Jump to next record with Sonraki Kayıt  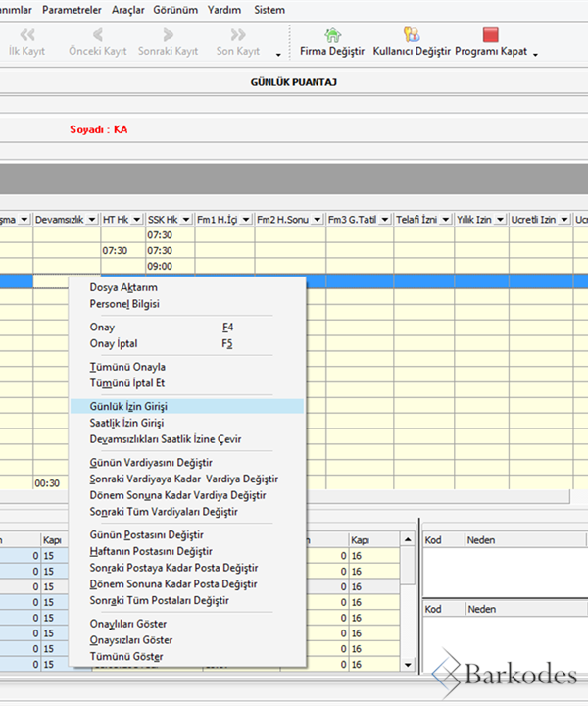point(168,36)
